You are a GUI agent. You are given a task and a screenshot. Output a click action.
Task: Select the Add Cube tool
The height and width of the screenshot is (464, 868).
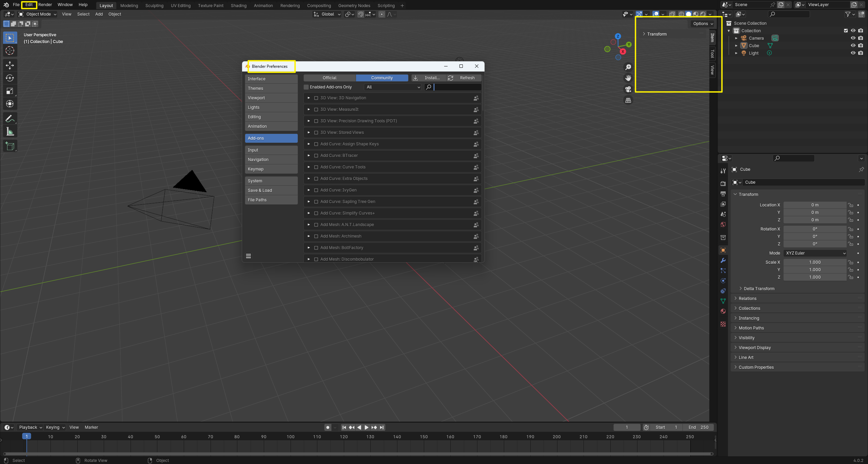(x=10, y=146)
